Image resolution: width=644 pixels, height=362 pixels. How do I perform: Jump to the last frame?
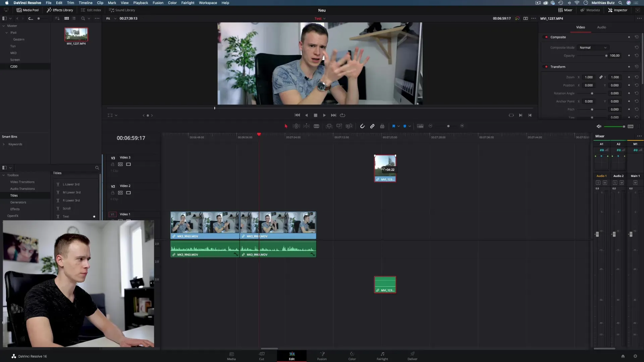(333, 115)
